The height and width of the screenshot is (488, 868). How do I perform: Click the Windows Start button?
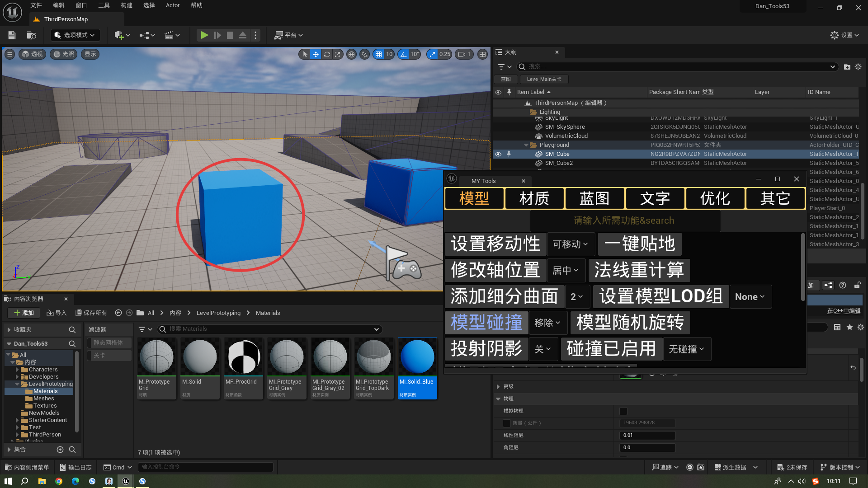click(8, 481)
